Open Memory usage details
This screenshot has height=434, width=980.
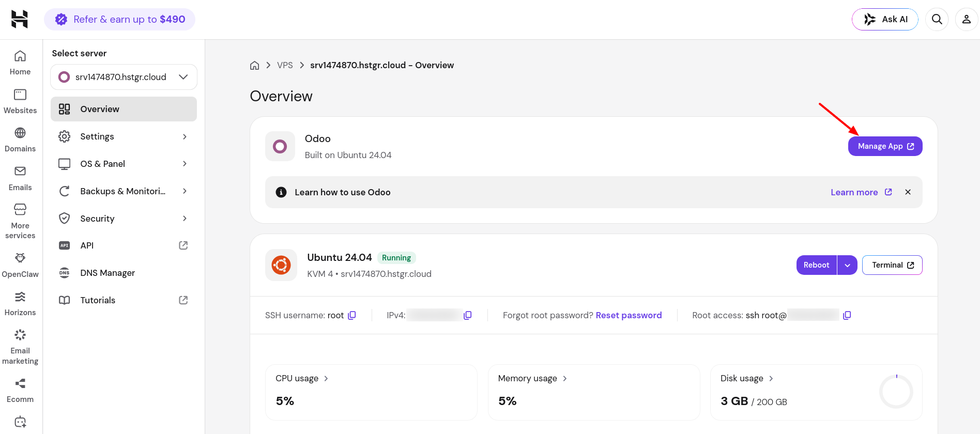[532, 378]
